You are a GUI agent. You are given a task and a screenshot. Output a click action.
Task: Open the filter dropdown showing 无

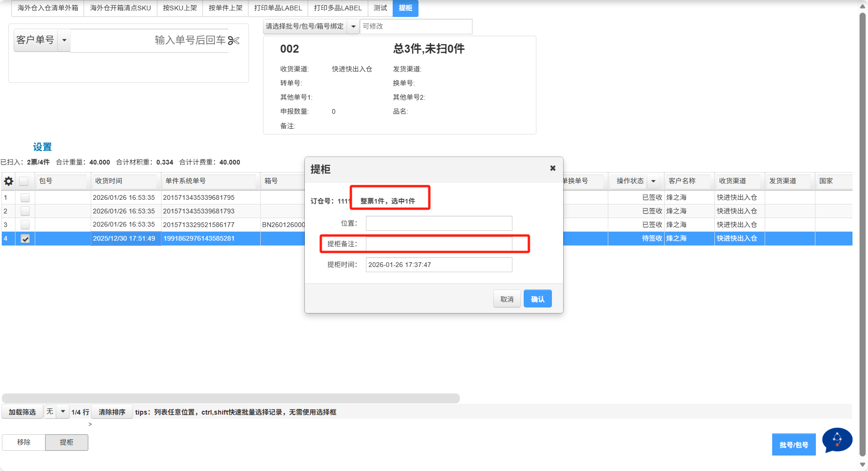tap(62, 412)
